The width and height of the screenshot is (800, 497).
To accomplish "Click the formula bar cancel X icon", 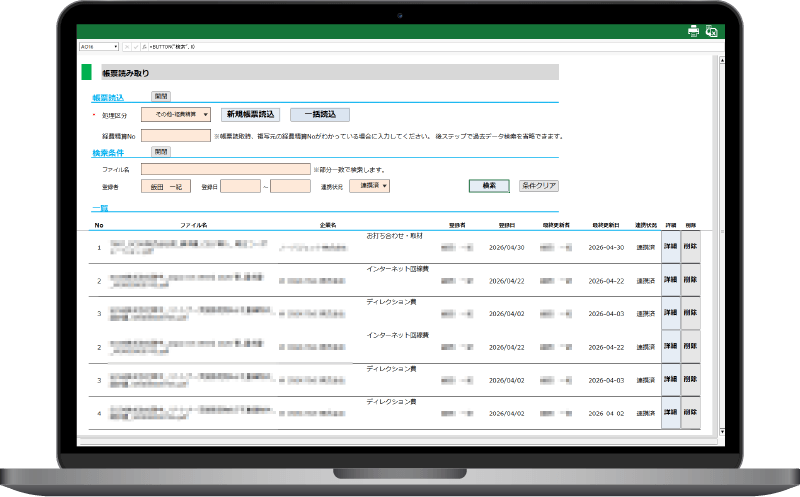I will [127, 46].
